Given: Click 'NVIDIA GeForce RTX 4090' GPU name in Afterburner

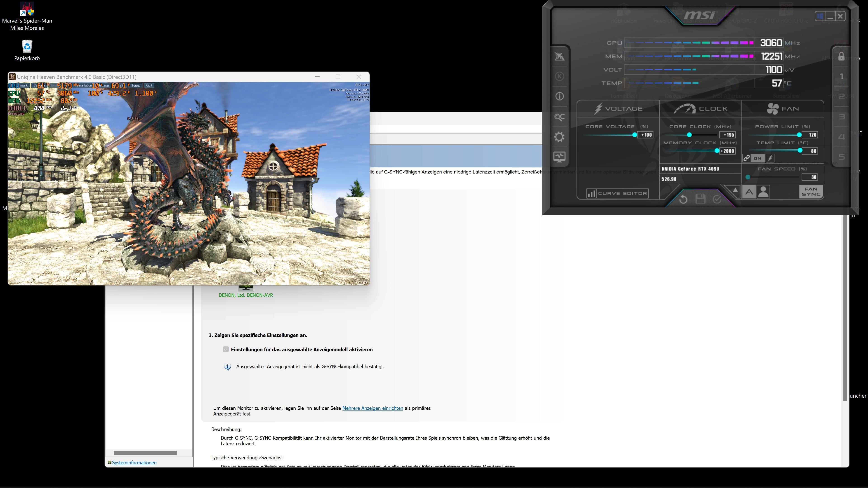Looking at the screenshot, I should pos(690,169).
